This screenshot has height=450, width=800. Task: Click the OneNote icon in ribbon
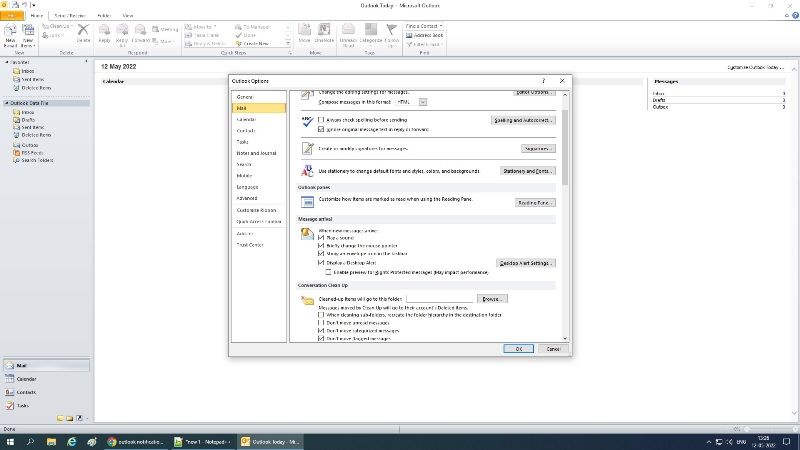pyautogui.click(x=324, y=30)
